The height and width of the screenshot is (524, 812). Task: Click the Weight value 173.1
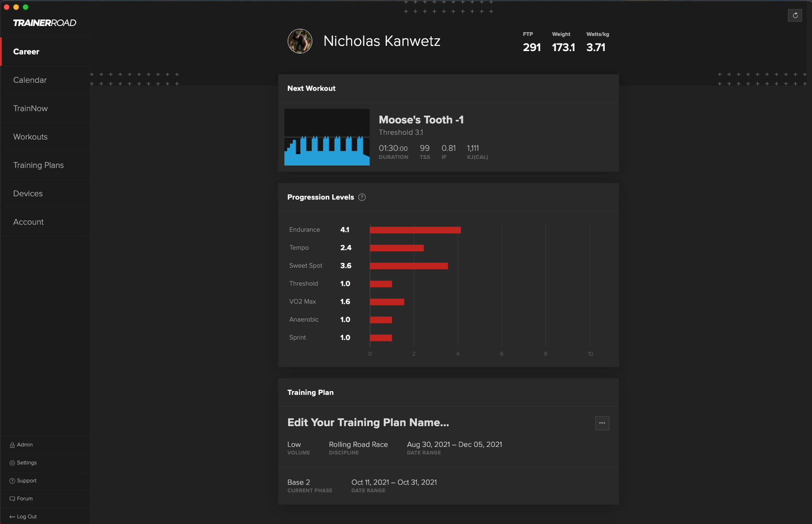pos(564,47)
